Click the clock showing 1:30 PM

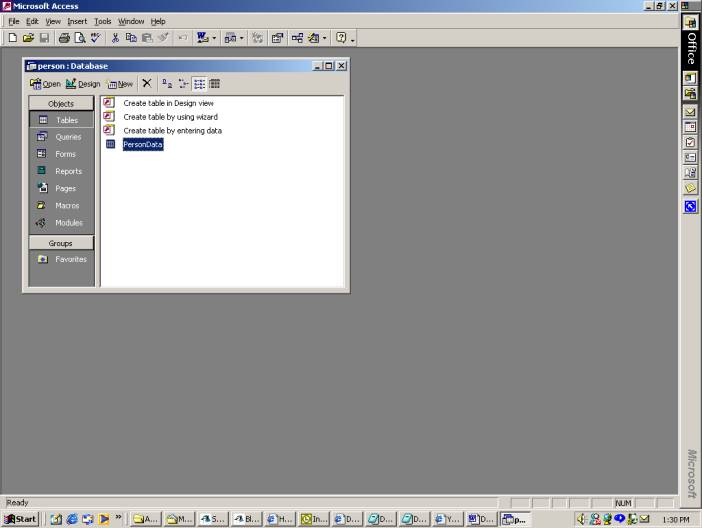pyautogui.click(x=676, y=519)
